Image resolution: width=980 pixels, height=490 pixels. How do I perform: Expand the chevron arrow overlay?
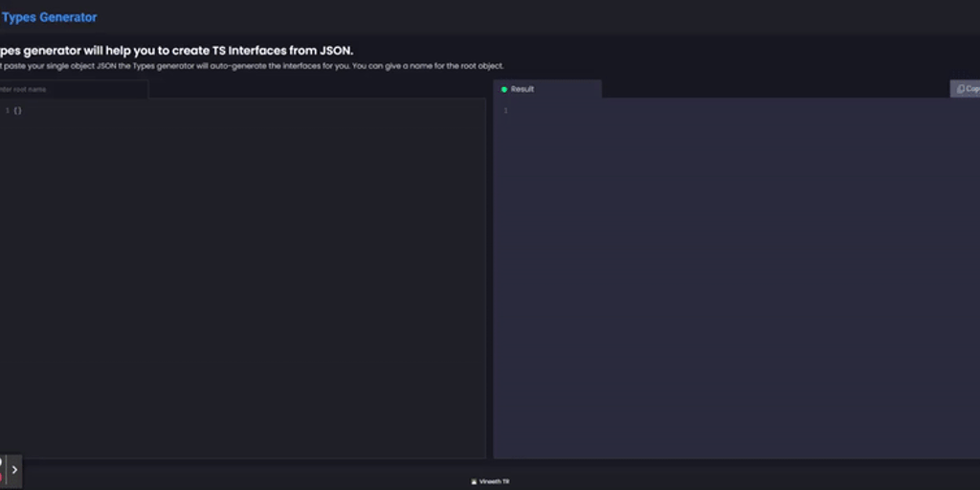point(14,469)
